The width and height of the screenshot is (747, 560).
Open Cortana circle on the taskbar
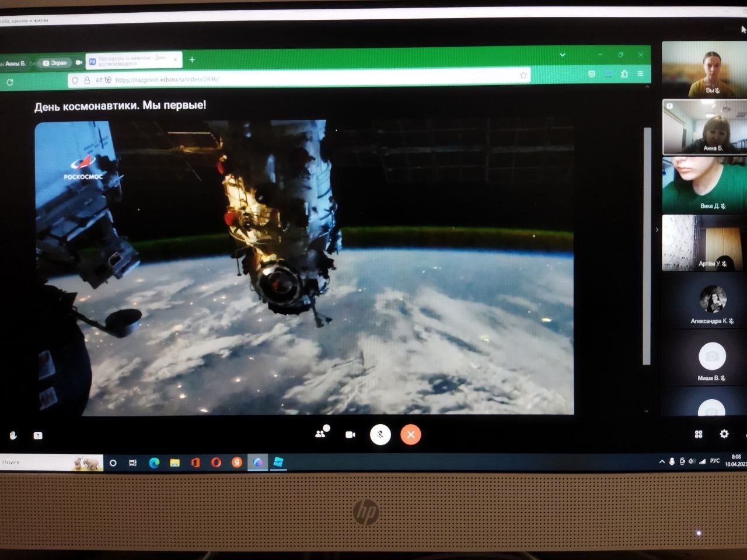pos(113,463)
